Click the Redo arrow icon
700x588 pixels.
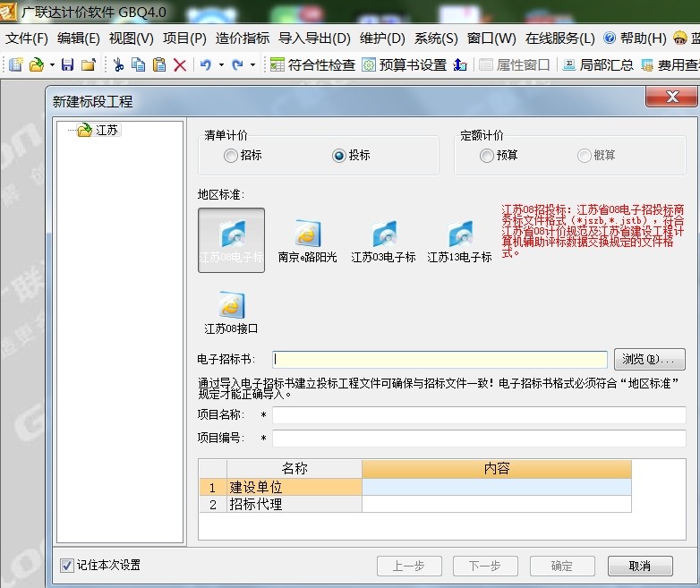coord(237,64)
